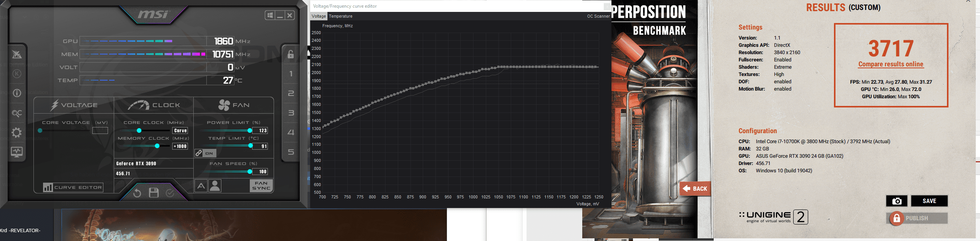Click the empty Core Voltage value field
This screenshot has height=241, width=980.
[x=100, y=130]
